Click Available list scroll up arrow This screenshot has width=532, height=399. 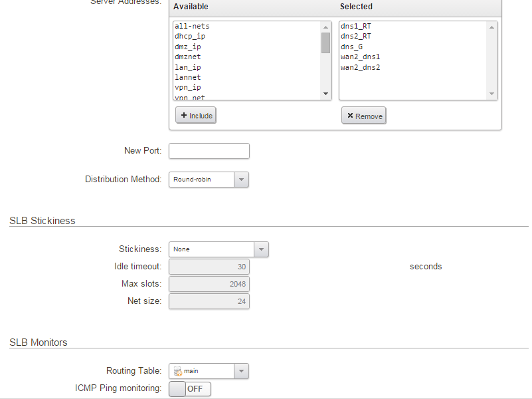pos(326,27)
